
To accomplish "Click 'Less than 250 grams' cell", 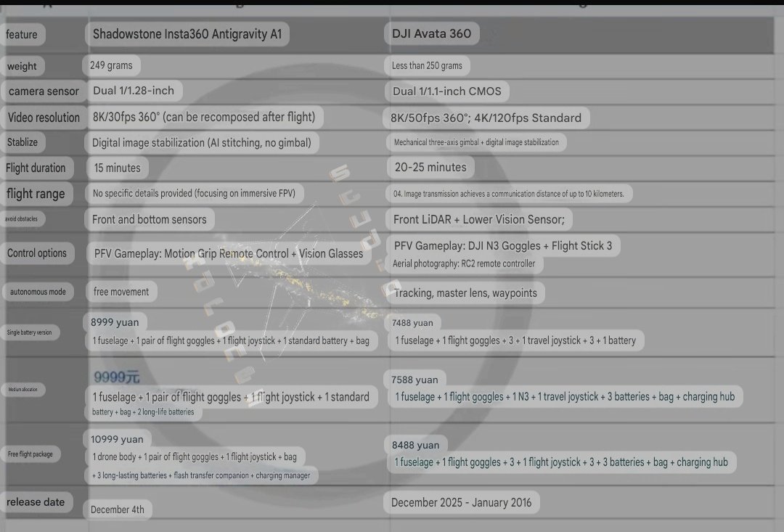I will pyautogui.click(x=427, y=65).
